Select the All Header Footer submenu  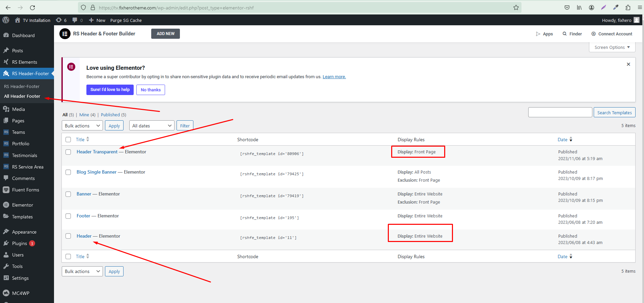pyautogui.click(x=22, y=96)
